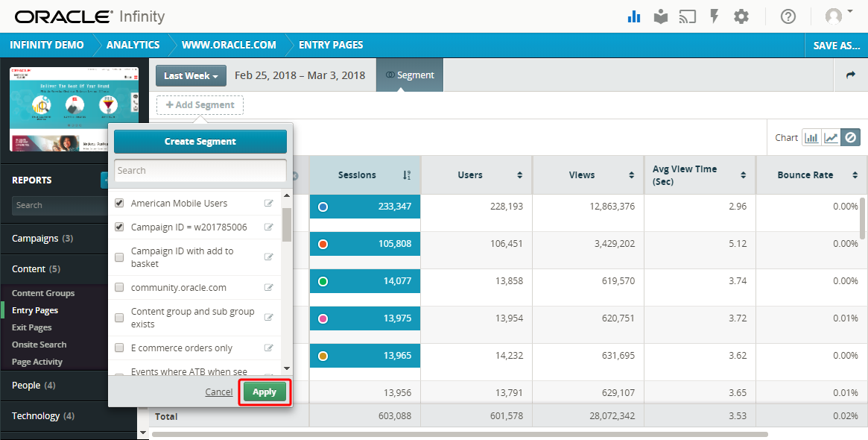The image size is (868, 440).
Task: Expand the People report group
Action: tap(34, 385)
